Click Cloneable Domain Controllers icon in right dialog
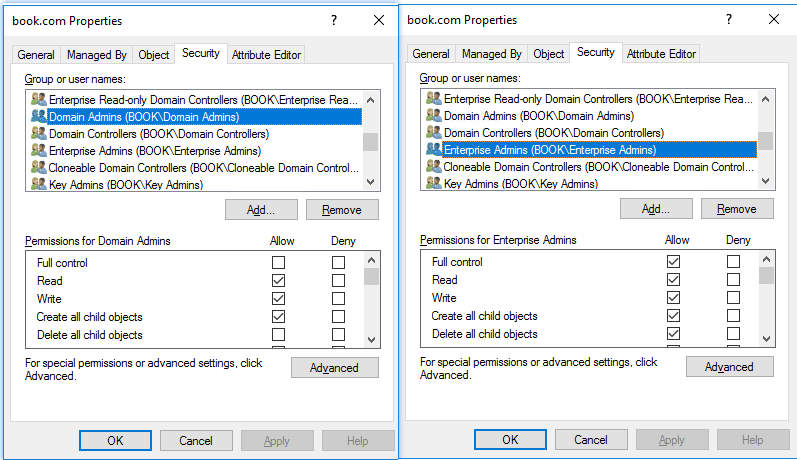797x460 pixels. [x=434, y=167]
